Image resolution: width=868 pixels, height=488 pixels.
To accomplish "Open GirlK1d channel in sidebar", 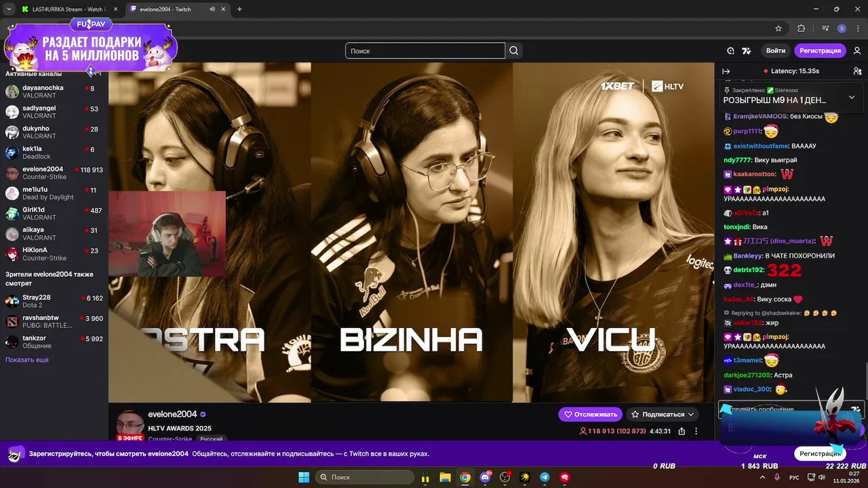I will click(x=54, y=213).
